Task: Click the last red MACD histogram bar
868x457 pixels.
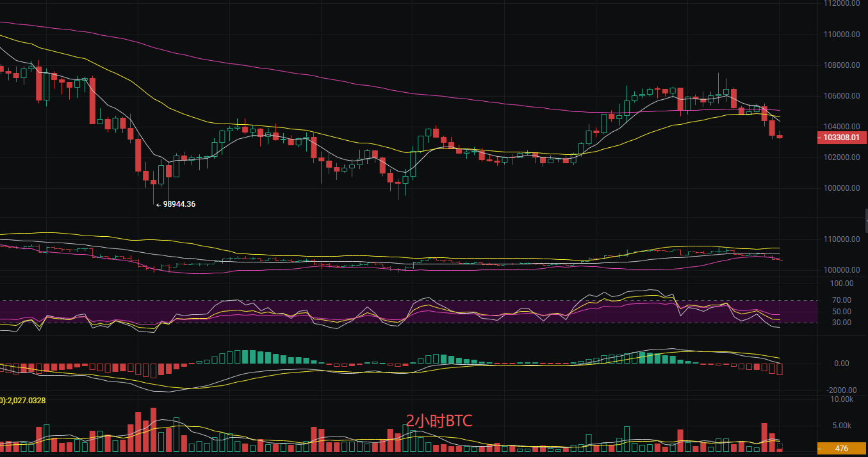Action: [x=780, y=369]
